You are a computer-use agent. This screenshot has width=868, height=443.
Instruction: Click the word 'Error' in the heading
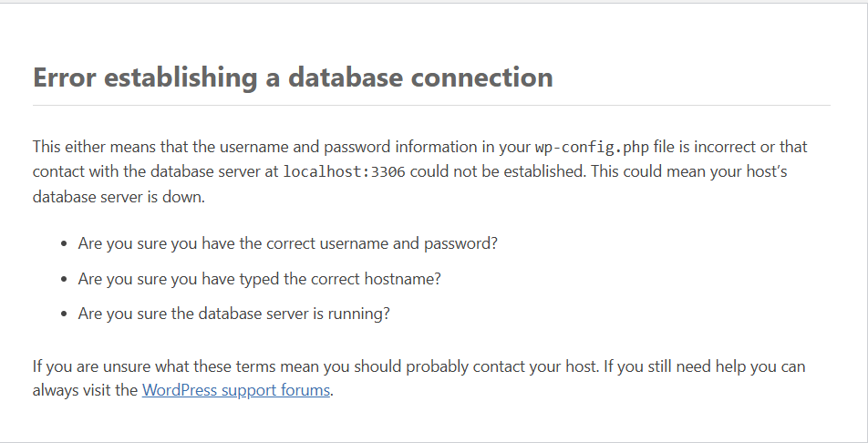(x=64, y=77)
